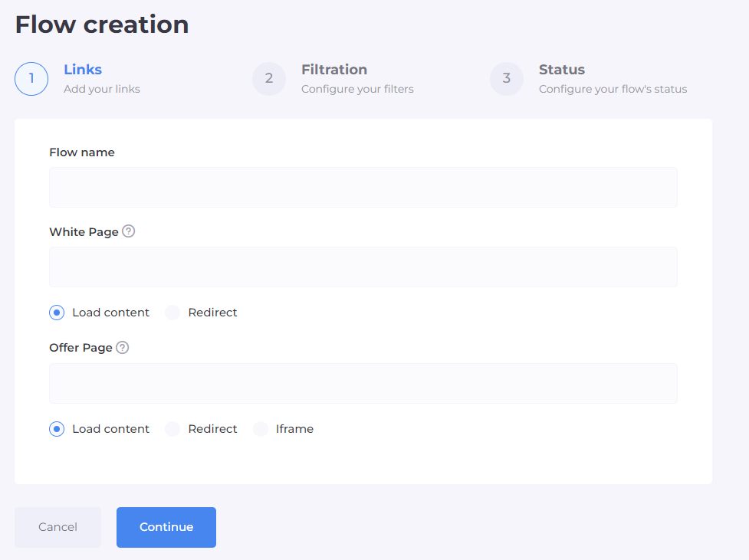The height and width of the screenshot is (560, 749).
Task: Focus the Flow name input field
Action: 363,187
